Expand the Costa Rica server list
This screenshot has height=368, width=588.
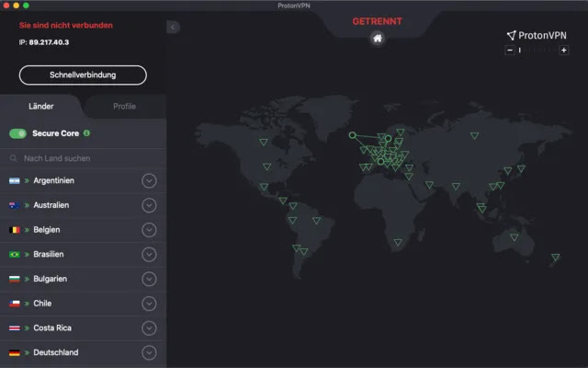click(149, 328)
